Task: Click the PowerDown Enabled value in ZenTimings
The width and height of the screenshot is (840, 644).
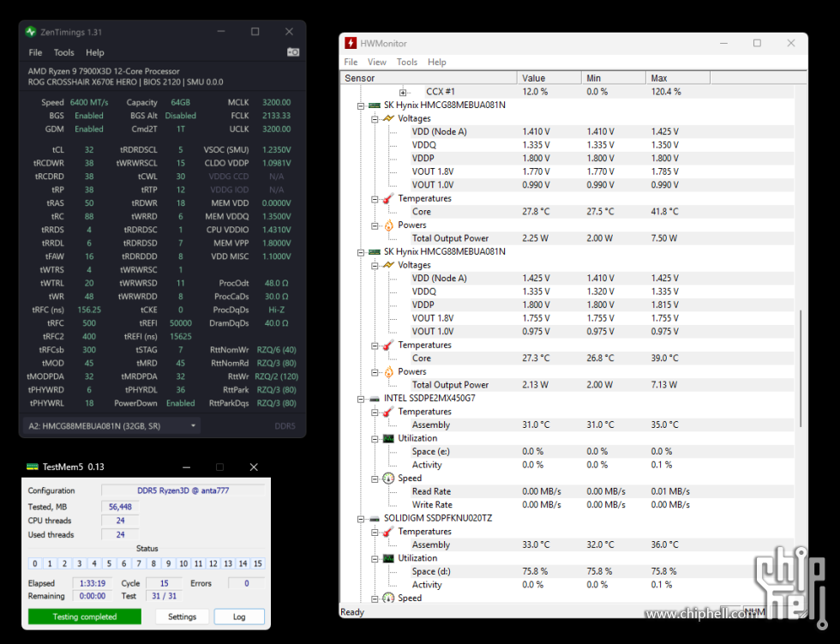Action: point(181,403)
